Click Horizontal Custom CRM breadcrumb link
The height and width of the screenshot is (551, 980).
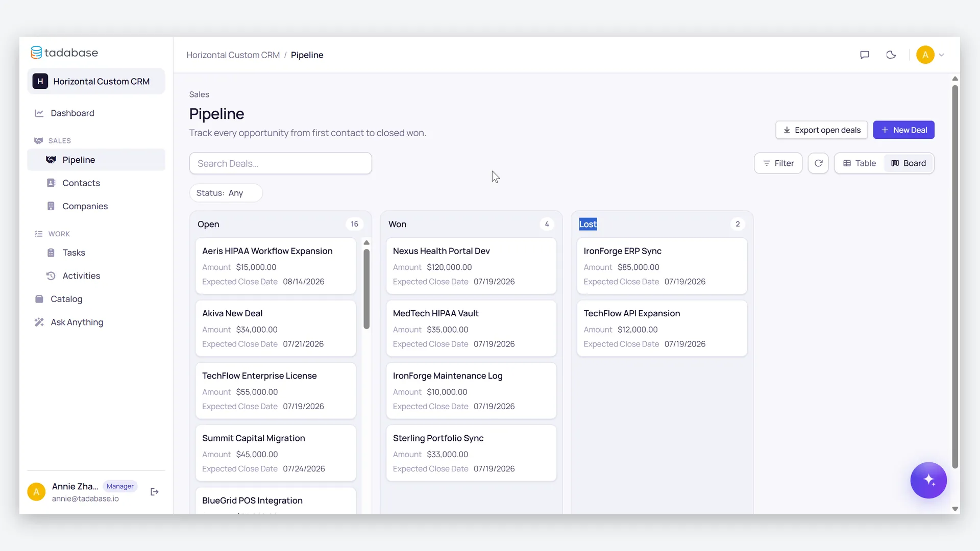click(x=233, y=55)
